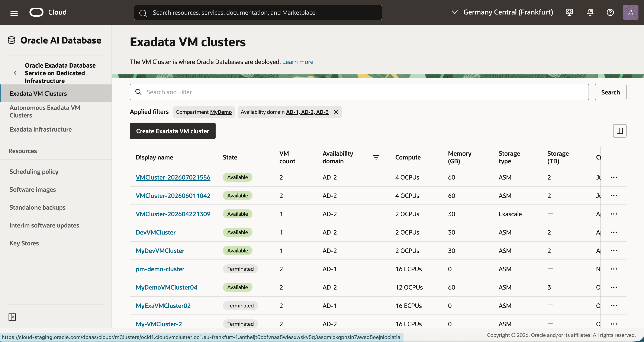Open Scheduling policy resource
The image size is (644, 342).
(x=34, y=172)
